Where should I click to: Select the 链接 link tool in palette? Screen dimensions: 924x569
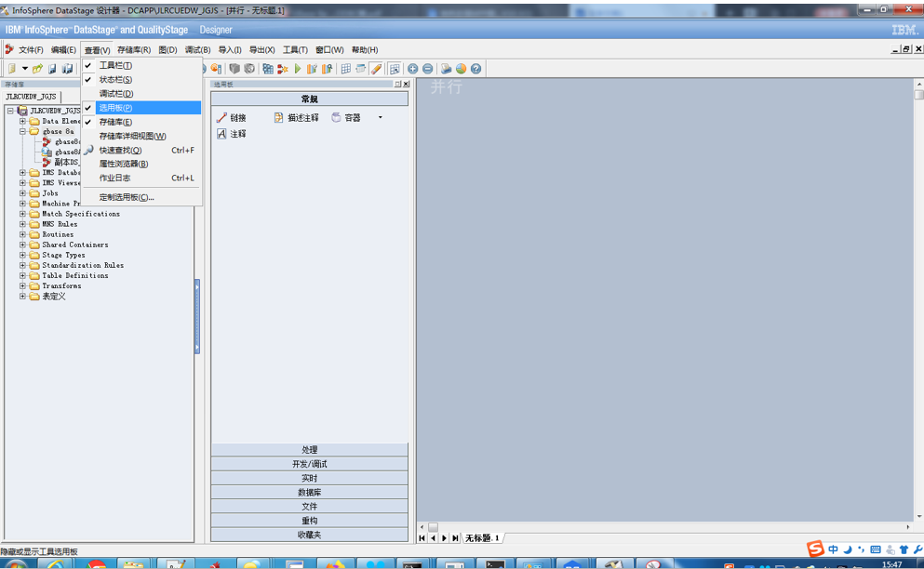click(x=232, y=118)
